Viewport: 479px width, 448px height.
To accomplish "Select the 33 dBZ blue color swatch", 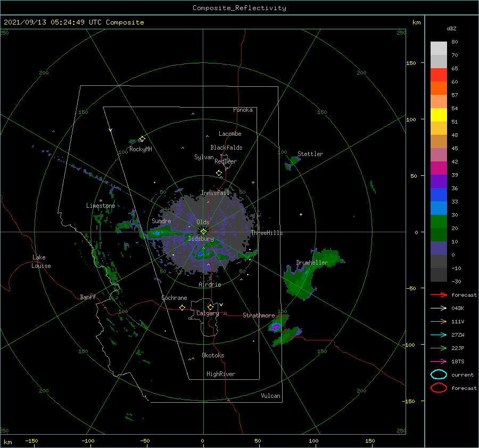I will [439, 194].
